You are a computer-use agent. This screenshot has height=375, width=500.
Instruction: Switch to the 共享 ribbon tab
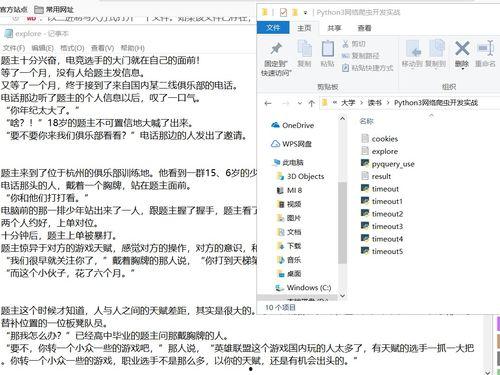tap(334, 28)
